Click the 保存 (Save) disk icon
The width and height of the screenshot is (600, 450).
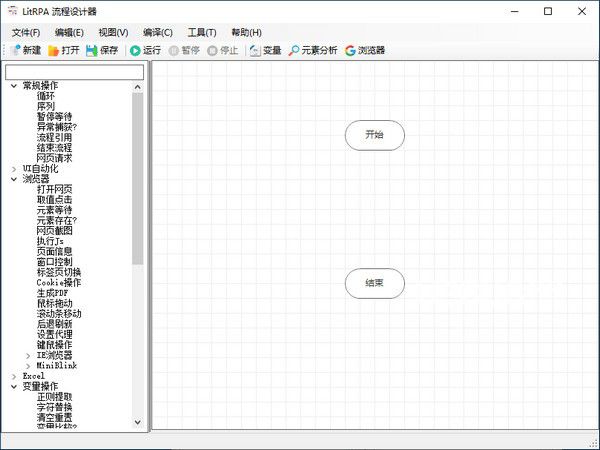click(x=91, y=51)
